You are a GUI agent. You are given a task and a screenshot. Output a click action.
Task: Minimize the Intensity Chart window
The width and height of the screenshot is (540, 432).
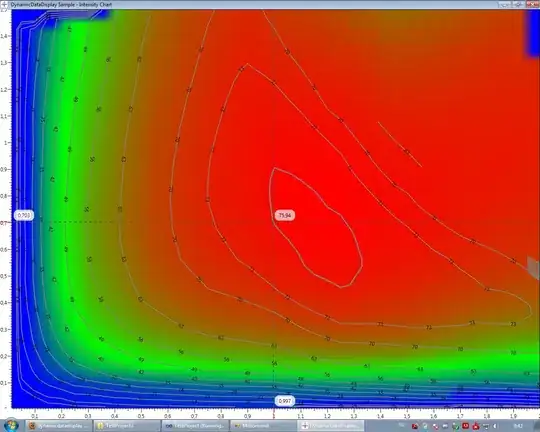coord(505,4)
